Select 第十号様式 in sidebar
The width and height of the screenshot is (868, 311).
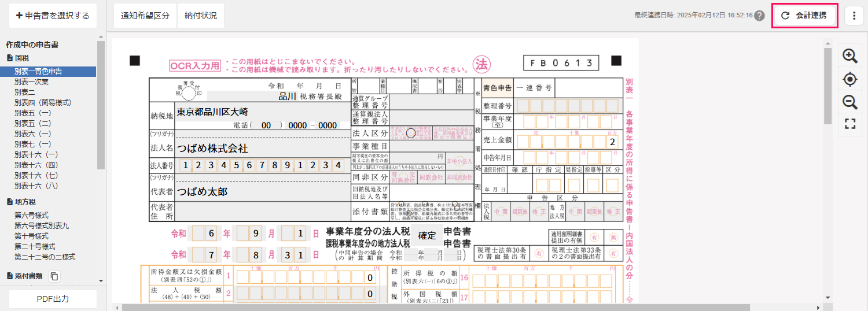pos(31,236)
